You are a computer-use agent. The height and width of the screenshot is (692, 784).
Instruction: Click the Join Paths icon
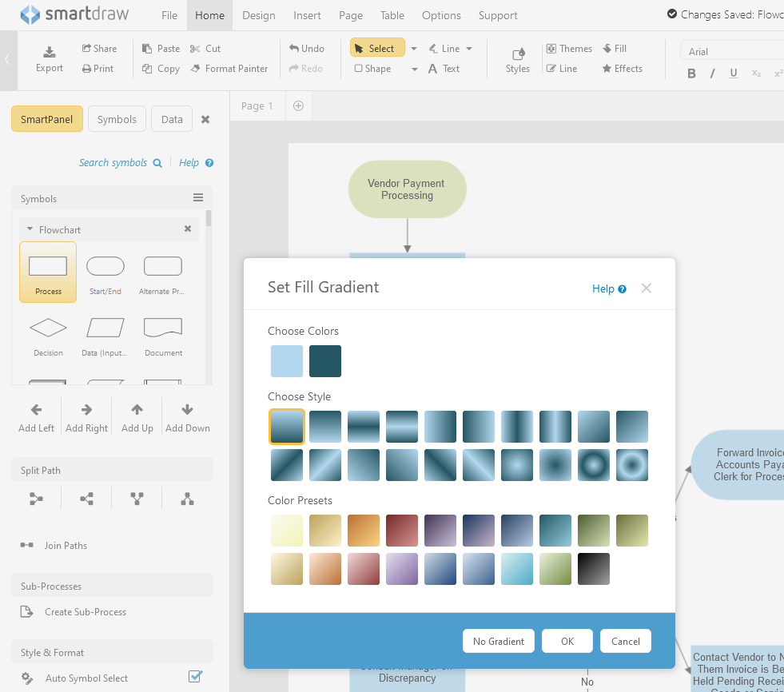pos(27,546)
